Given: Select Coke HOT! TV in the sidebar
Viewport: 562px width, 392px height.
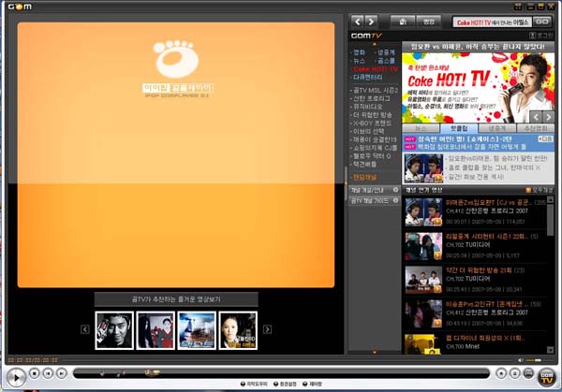Looking at the screenshot, I should (x=376, y=69).
